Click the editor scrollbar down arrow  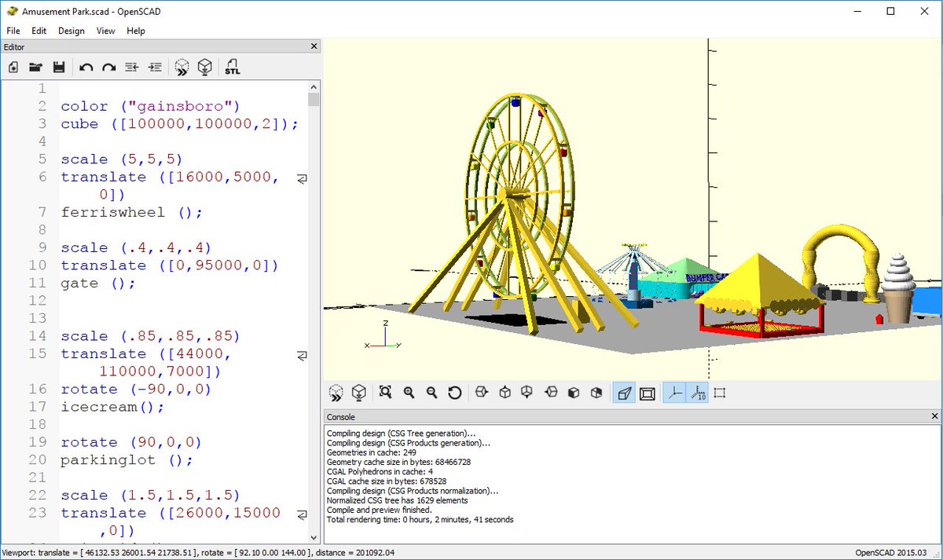tap(314, 537)
